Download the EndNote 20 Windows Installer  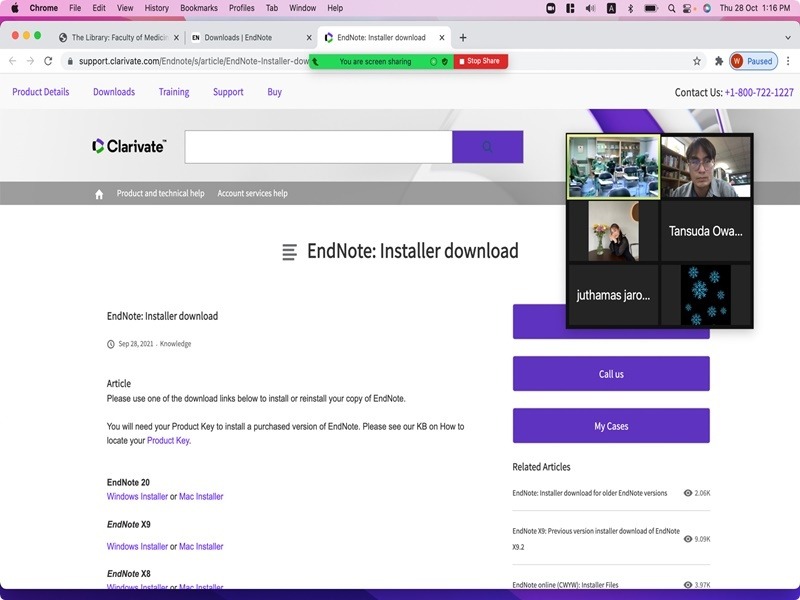[137, 497]
